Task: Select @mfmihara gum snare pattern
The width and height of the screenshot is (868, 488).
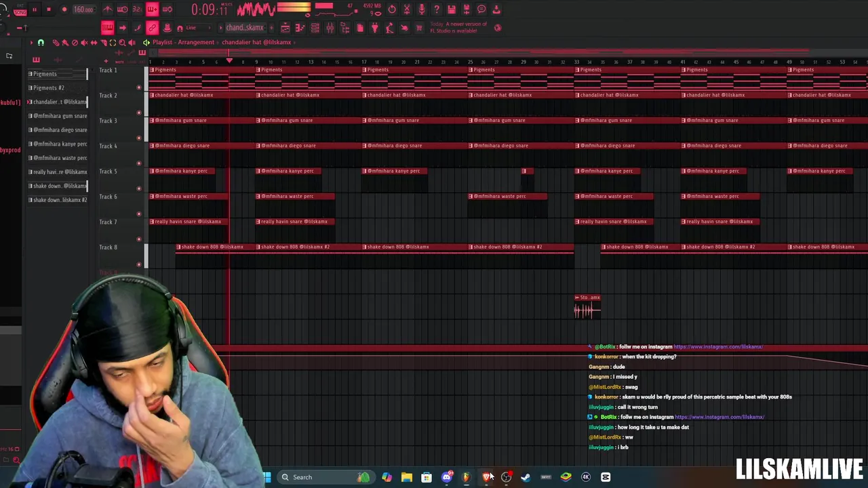Action: (x=58, y=116)
